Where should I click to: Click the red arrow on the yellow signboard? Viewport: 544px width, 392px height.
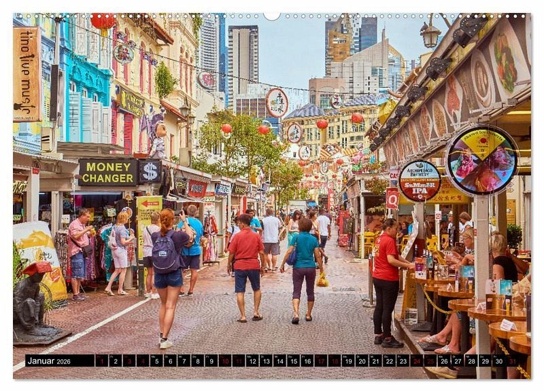(150, 204)
